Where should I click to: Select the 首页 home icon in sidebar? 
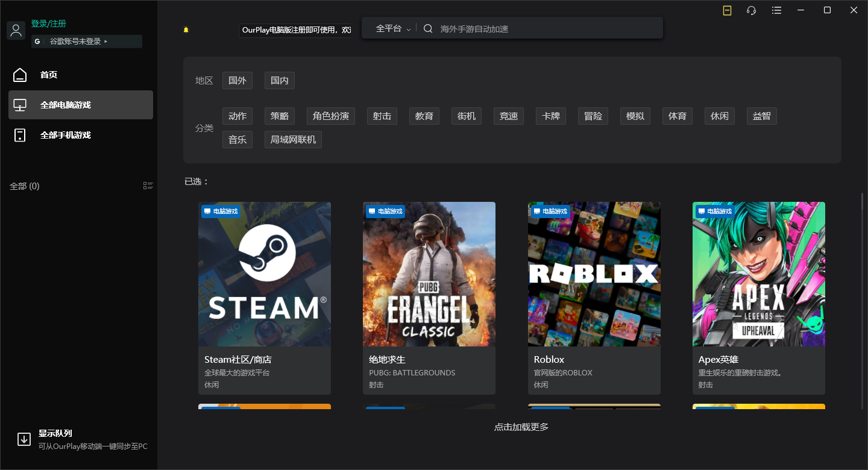tap(20, 74)
